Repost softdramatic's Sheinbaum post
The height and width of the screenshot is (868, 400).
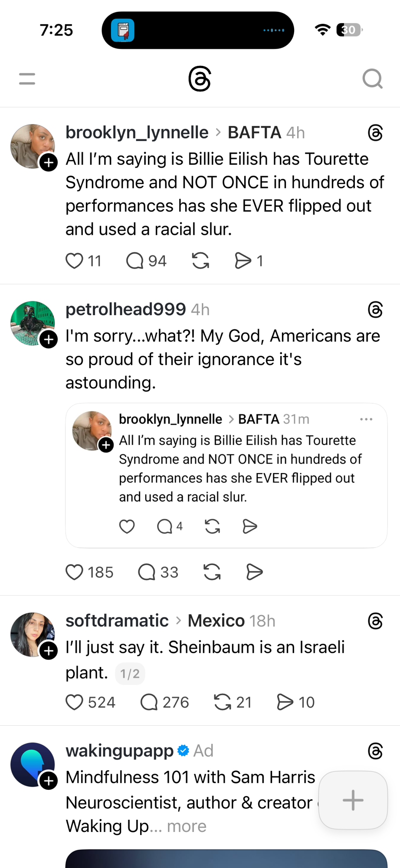223,702
